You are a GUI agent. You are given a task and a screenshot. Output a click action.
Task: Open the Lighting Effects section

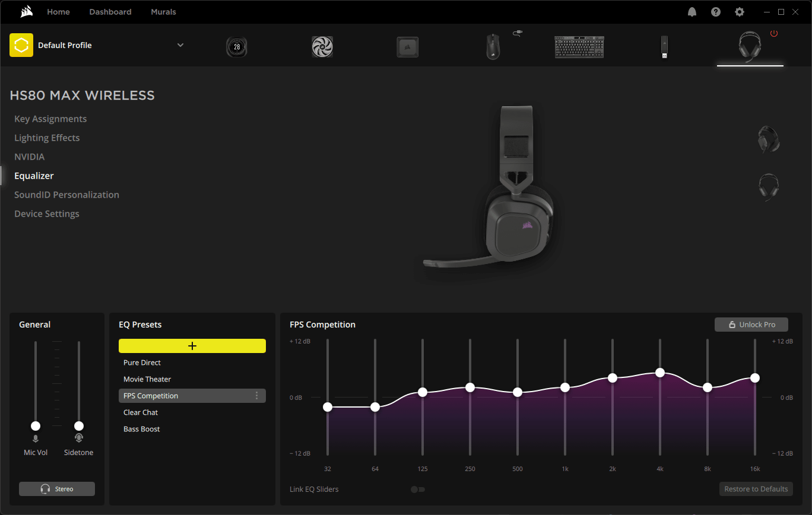point(47,138)
